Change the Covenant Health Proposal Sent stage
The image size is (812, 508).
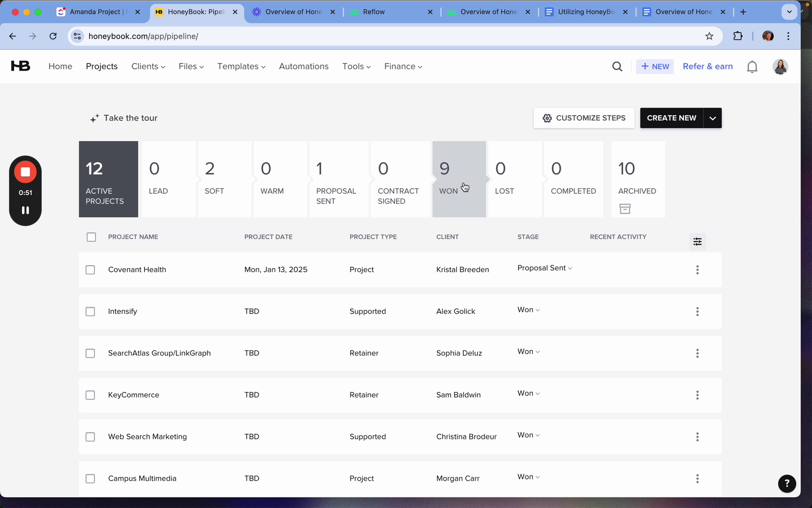pos(545,268)
